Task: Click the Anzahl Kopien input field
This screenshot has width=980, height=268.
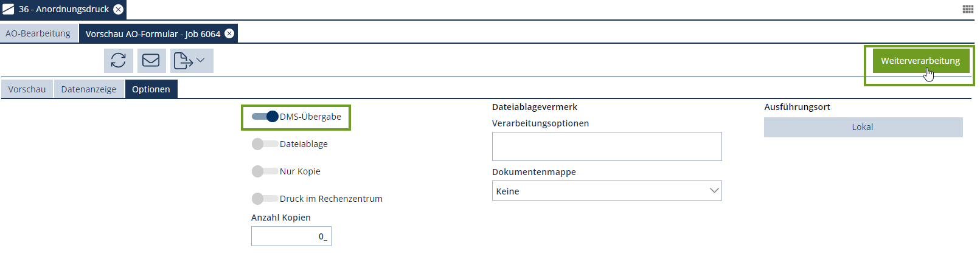Action: (291, 236)
